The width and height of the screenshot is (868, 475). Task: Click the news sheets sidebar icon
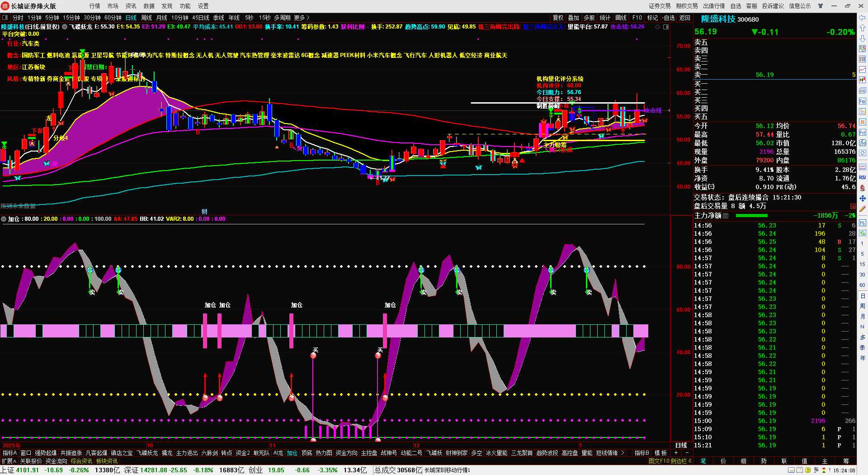(863, 90)
